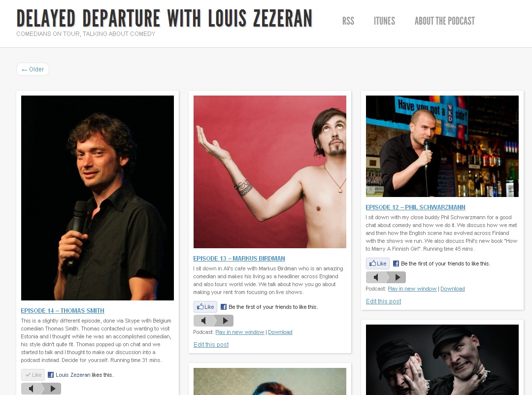This screenshot has height=395, width=532.
Task: Go to Older posts
Action: click(x=33, y=69)
